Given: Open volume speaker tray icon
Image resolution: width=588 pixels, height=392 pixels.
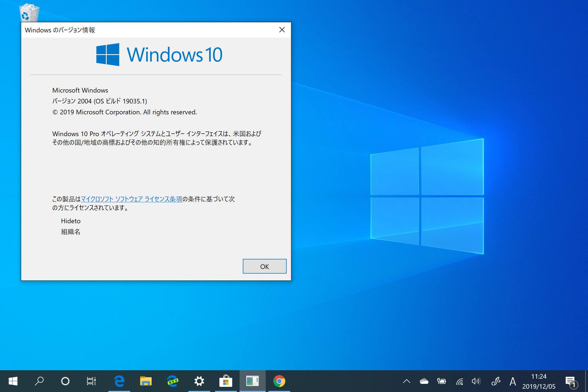Looking at the screenshot, I should point(476,381).
